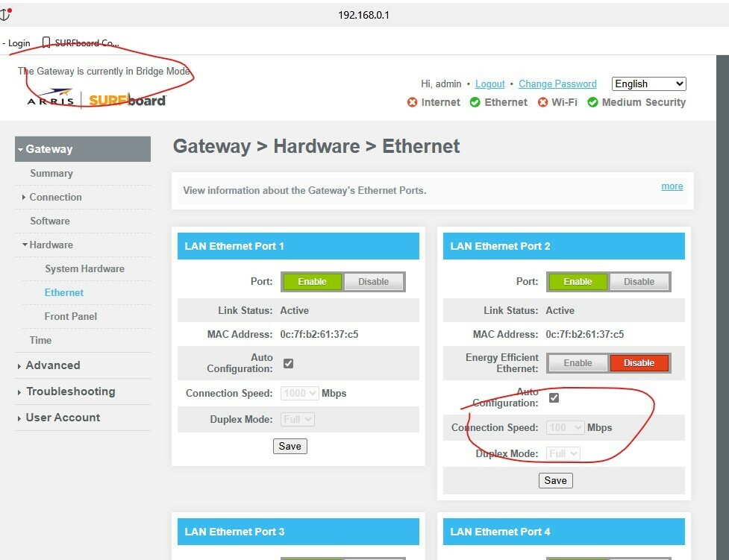The width and height of the screenshot is (729, 560).
Task: Save LAN Ethernet Port 2 settings
Action: (556, 480)
